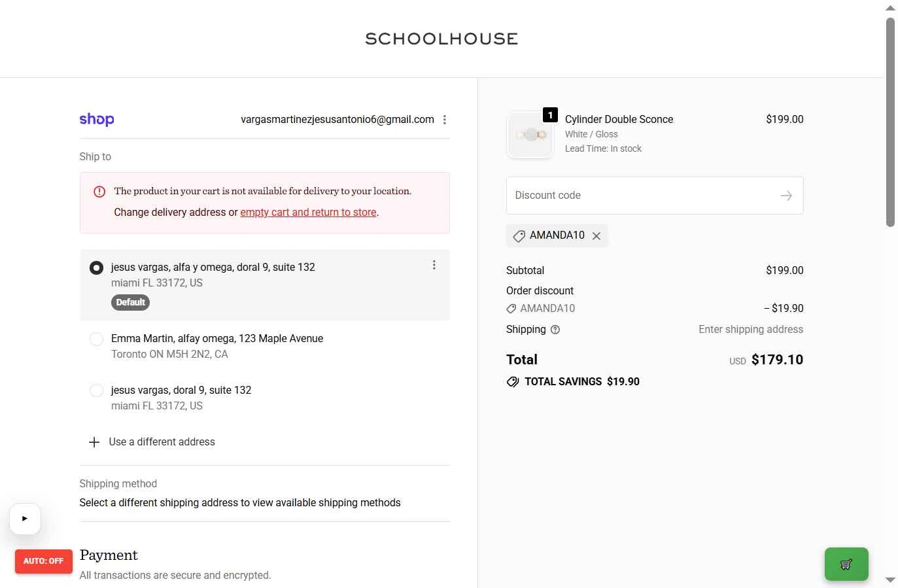This screenshot has height=588, width=898.
Task: Click Cylinder Double Sconce product thumbnail
Action: coord(530,135)
